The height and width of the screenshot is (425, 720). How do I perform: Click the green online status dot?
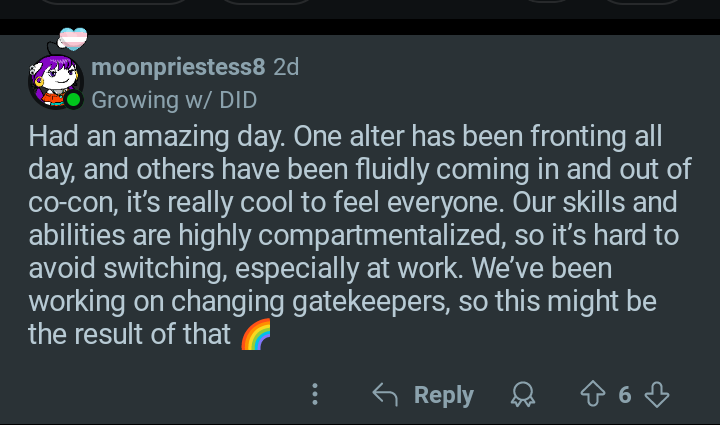pyautogui.click(x=73, y=100)
